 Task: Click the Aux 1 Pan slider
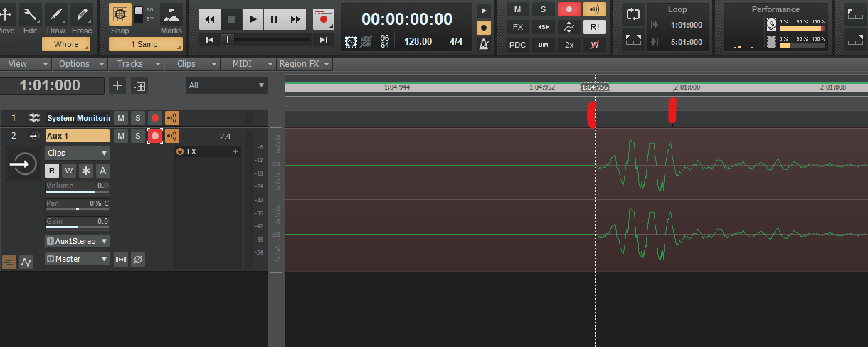coord(77,205)
